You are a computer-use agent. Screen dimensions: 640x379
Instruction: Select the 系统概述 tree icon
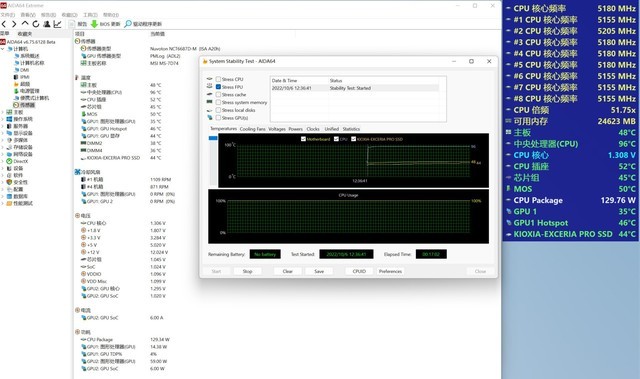[16, 56]
